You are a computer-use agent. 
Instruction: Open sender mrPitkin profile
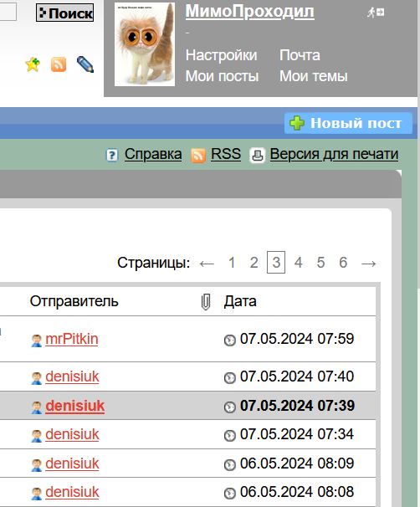72,339
